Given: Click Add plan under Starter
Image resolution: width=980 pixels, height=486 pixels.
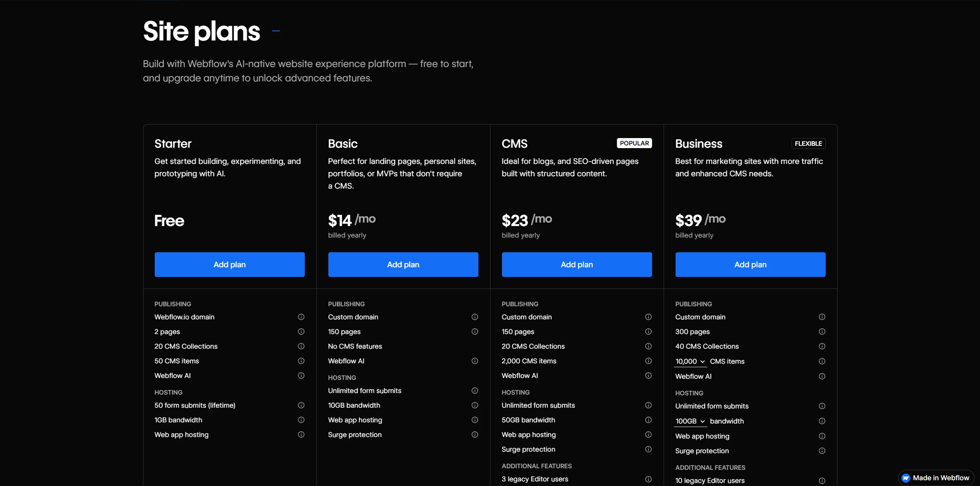Looking at the screenshot, I should 230,265.
